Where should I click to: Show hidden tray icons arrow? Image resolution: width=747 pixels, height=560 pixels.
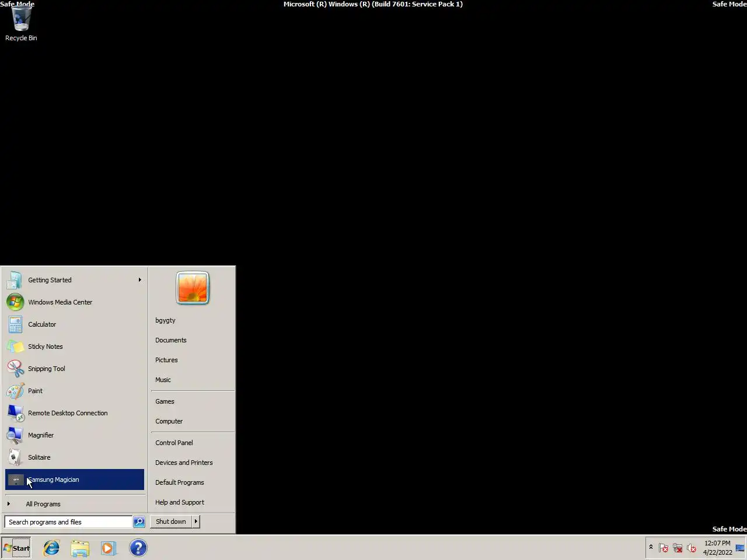coord(651,547)
